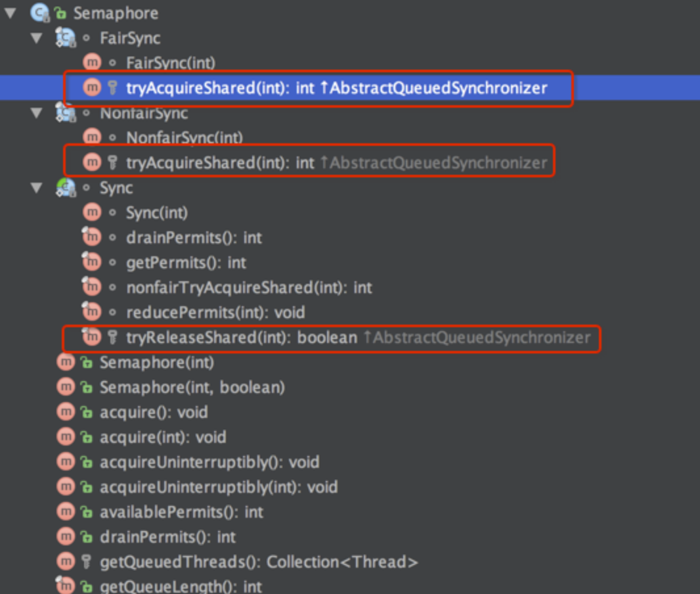Click the abstract Sync class icon

(64, 188)
